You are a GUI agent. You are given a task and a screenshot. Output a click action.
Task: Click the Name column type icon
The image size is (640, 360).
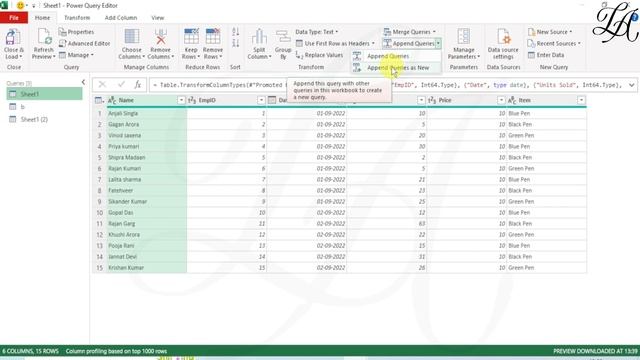(x=112, y=100)
